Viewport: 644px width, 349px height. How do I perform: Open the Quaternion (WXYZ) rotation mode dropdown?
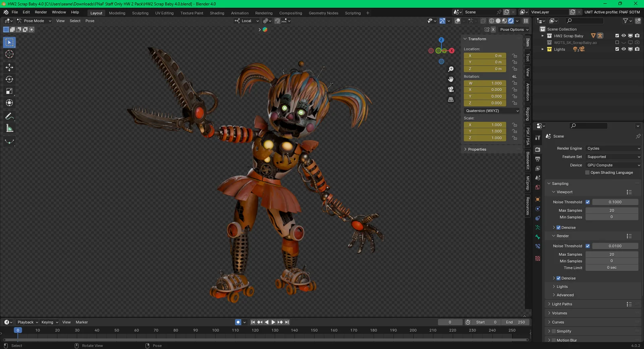point(492,111)
